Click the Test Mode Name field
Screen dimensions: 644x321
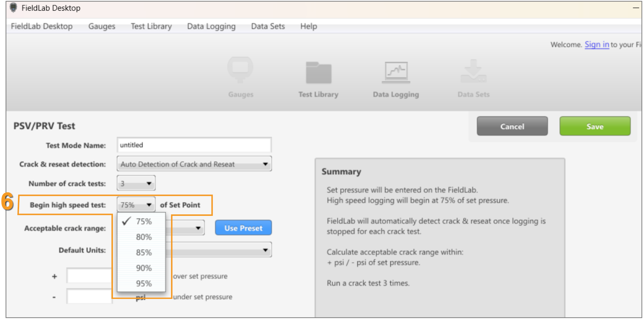point(194,145)
